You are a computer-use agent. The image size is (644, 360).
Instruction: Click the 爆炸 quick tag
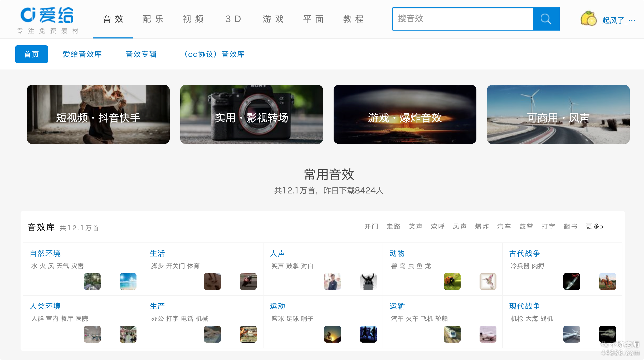[x=482, y=226]
